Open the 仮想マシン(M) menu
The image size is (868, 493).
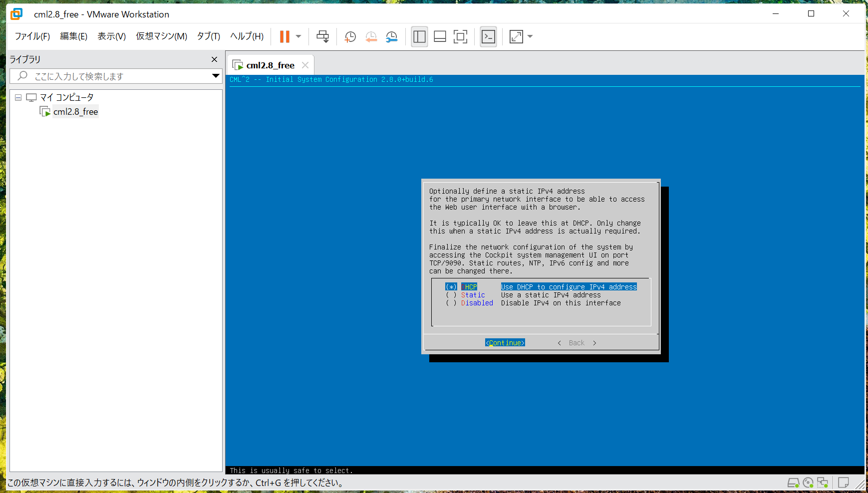(x=161, y=36)
